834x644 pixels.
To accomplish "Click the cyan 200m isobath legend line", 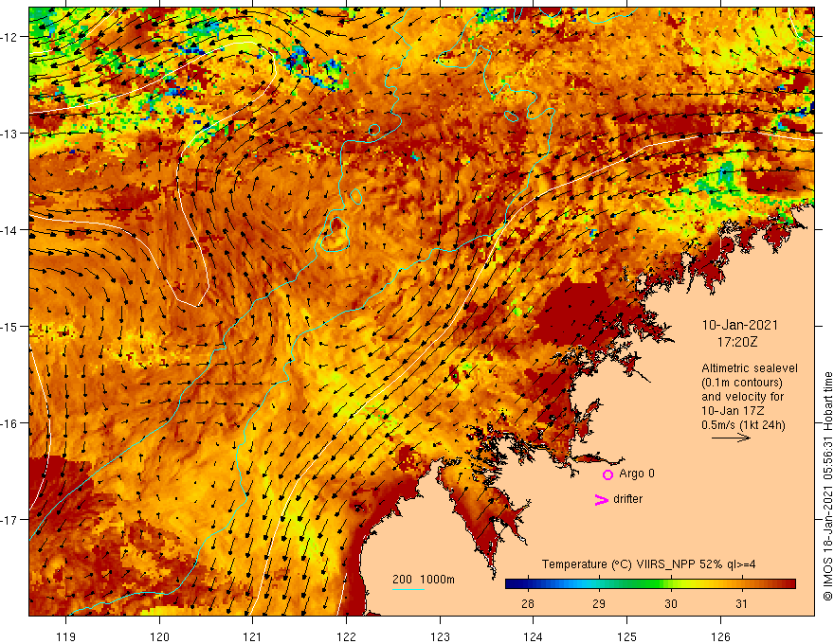I will [x=408, y=589].
